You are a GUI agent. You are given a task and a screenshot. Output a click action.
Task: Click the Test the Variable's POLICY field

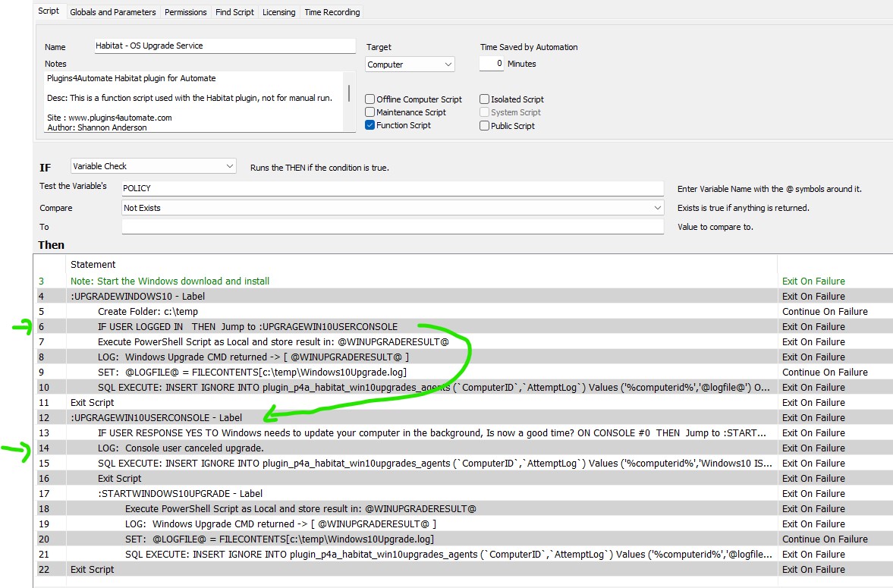pos(392,188)
